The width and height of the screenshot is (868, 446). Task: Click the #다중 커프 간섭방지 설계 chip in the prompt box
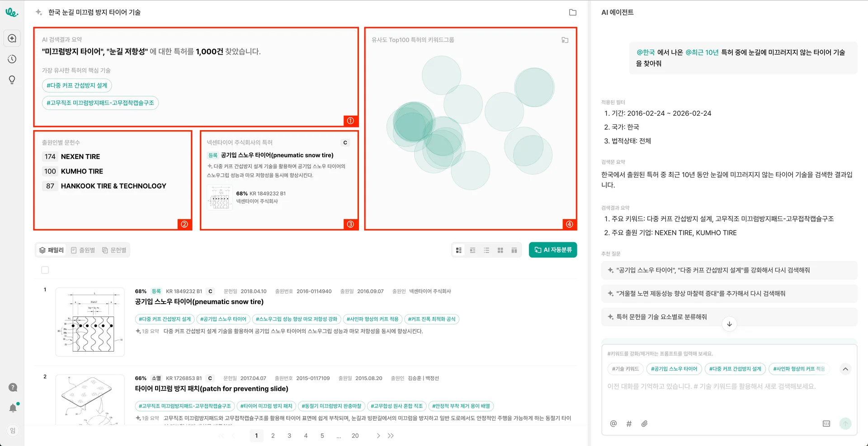pyautogui.click(x=736, y=369)
